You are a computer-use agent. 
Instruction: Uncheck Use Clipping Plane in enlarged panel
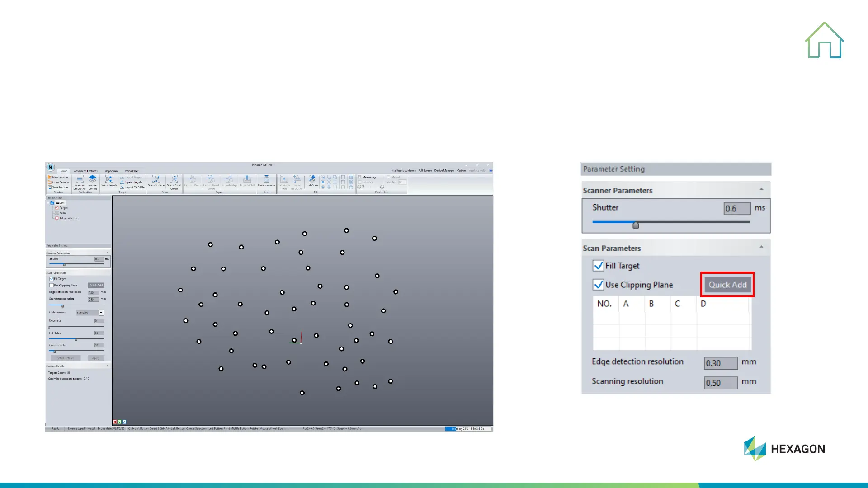tap(598, 285)
